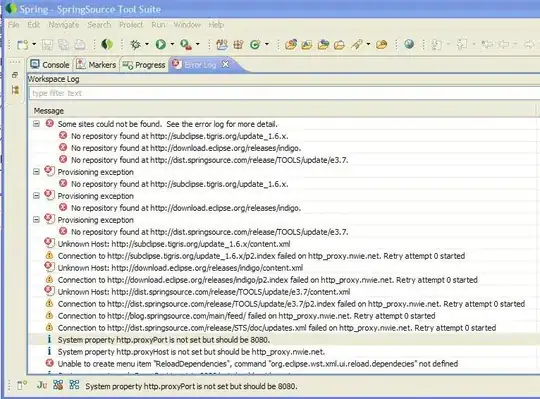Screen dimensions: 540x399
Task: Collapse the first Provisioning exception node
Action: coord(37,171)
